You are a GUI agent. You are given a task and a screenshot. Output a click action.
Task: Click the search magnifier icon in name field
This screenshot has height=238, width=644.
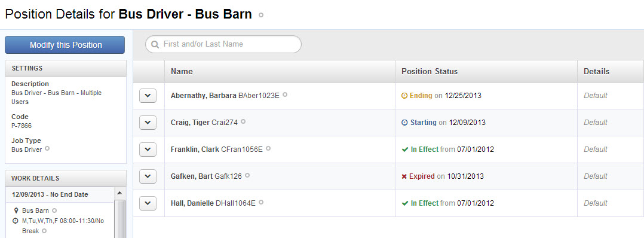click(155, 44)
